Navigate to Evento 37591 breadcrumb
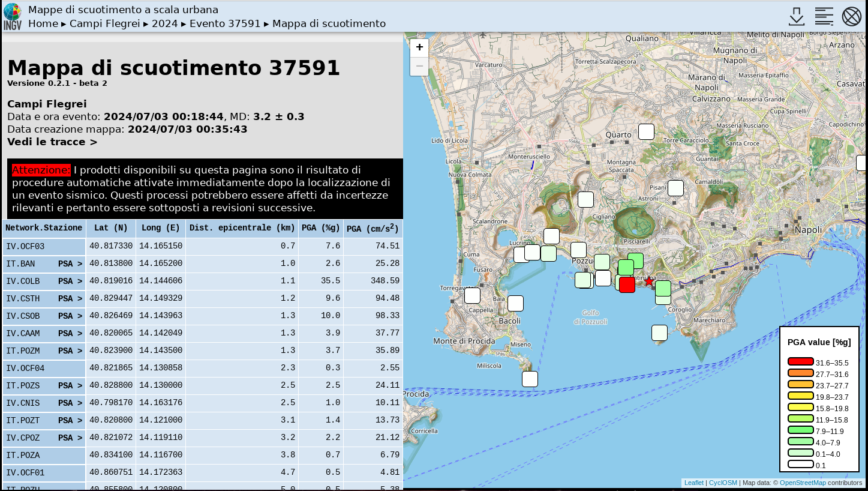This screenshot has height=491, width=868. (x=226, y=23)
